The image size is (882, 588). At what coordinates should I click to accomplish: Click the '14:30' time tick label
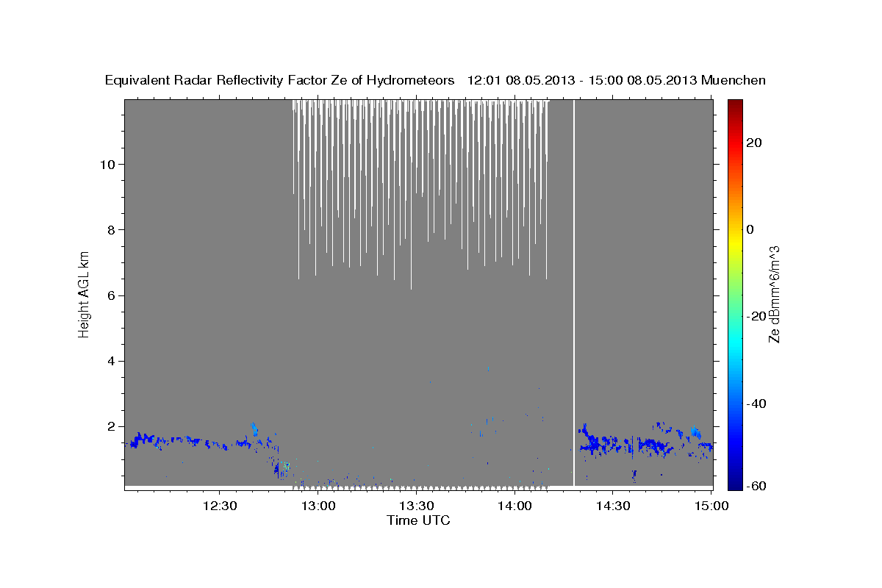point(613,506)
